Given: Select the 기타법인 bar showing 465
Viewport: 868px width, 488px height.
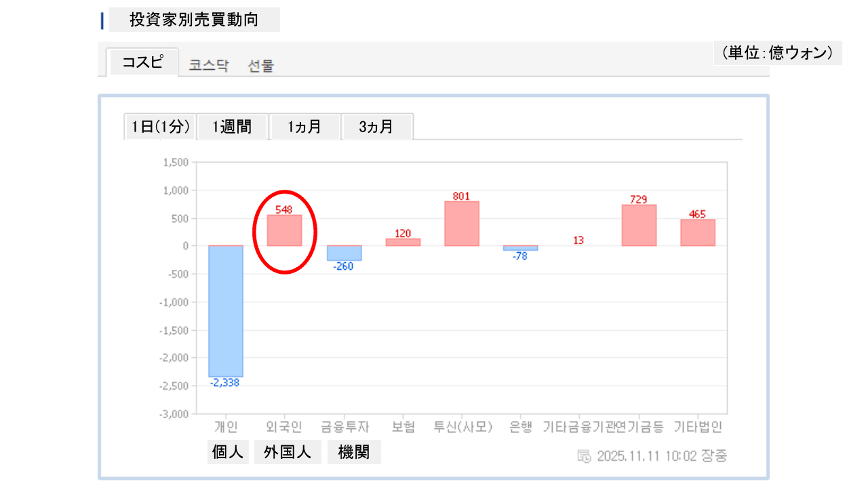Looking at the screenshot, I should point(698,232).
